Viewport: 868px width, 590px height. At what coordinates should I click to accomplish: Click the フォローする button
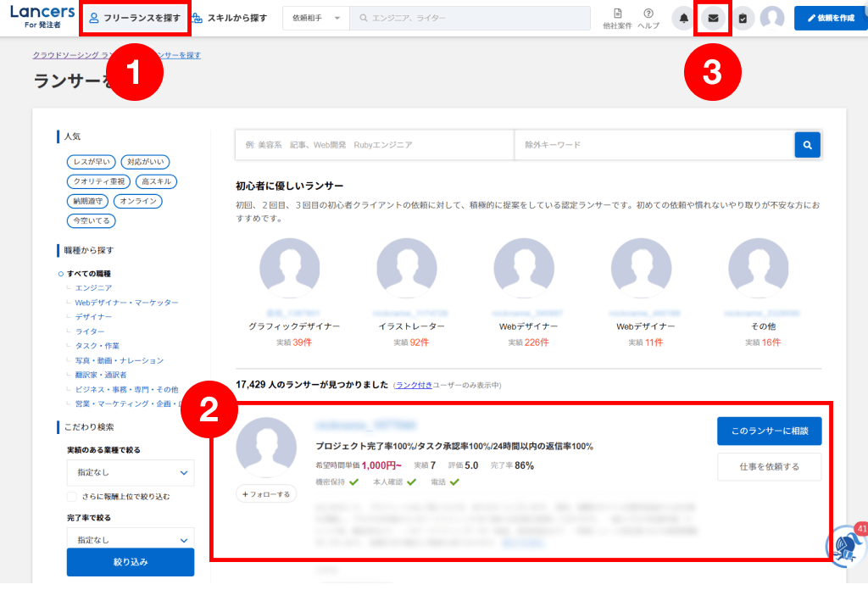pos(266,493)
